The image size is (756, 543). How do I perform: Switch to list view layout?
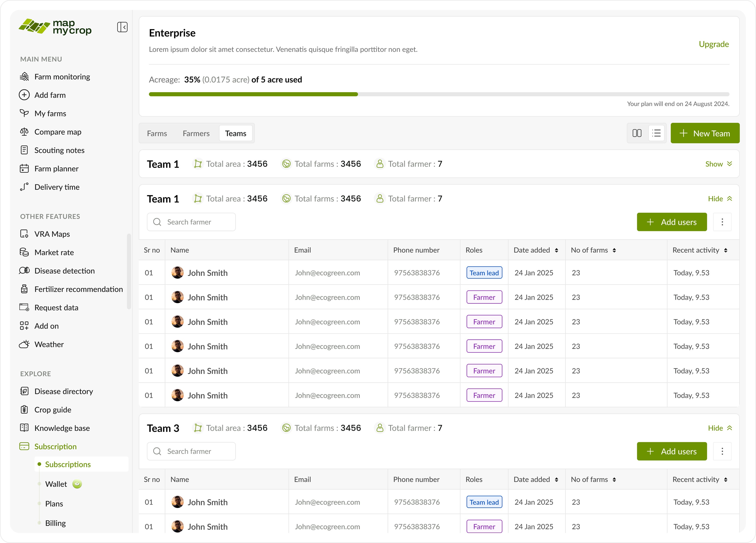(x=656, y=133)
